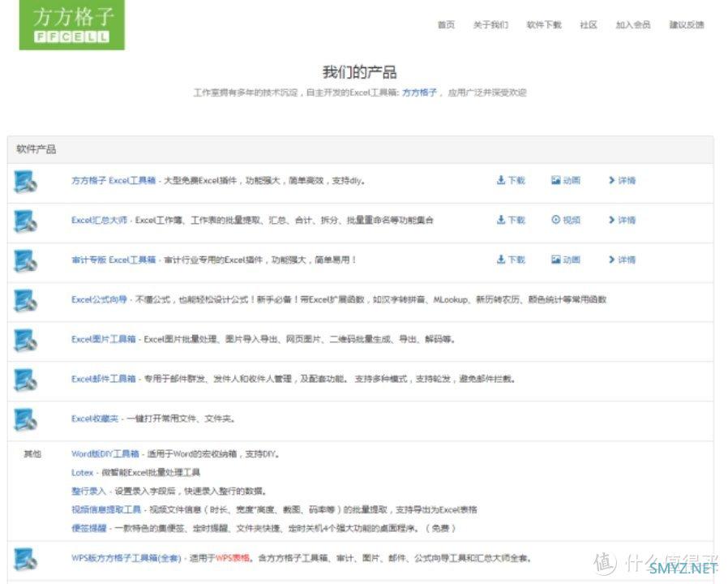Click the red WPS表格 text
This screenshot has height=584, width=728.
click(233, 558)
